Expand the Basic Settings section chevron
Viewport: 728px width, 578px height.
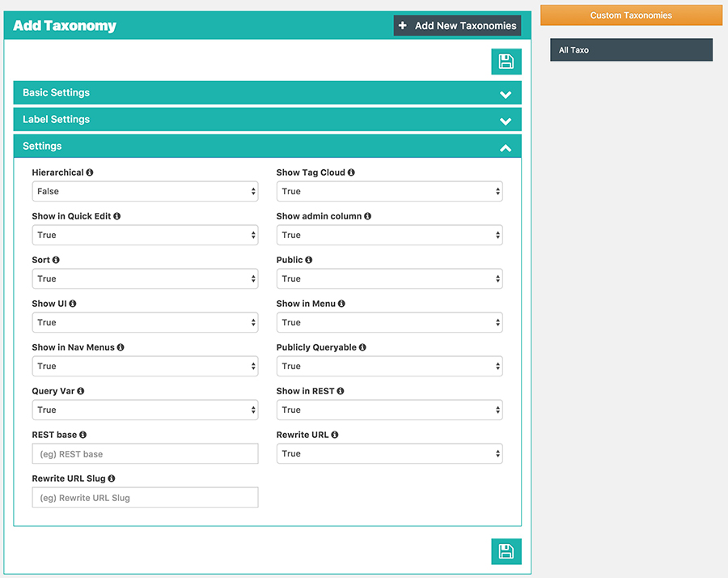(506, 95)
